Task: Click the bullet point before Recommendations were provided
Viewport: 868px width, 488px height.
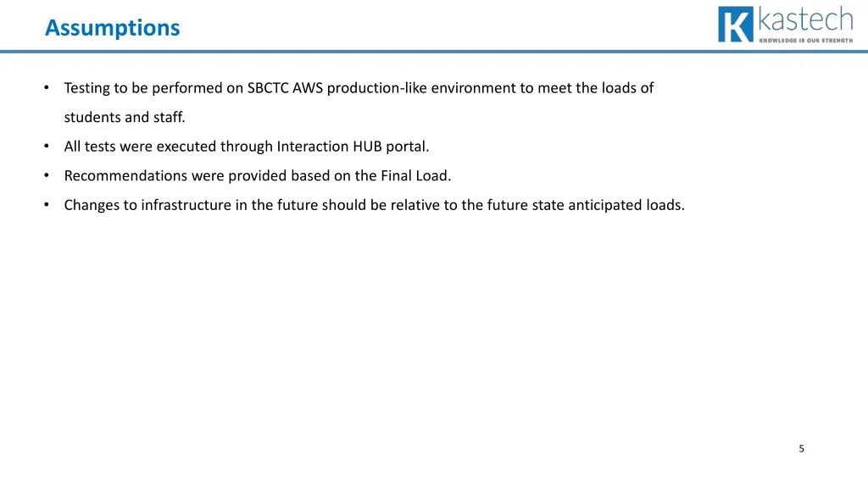Action: coord(47,175)
